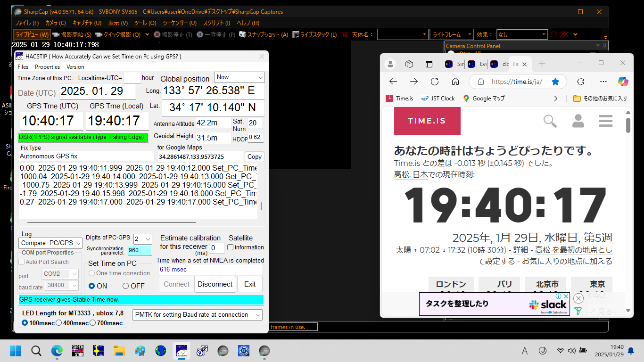Expand the Digits of PC-GPS dropdown
The image size is (644, 362).
tap(142, 239)
